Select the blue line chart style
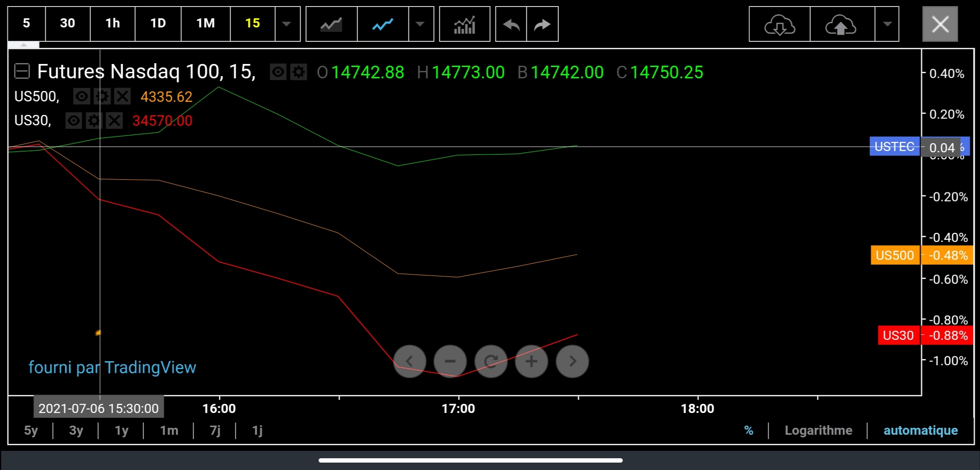This screenshot has height=470, width=980. click(x=383, y=24)
